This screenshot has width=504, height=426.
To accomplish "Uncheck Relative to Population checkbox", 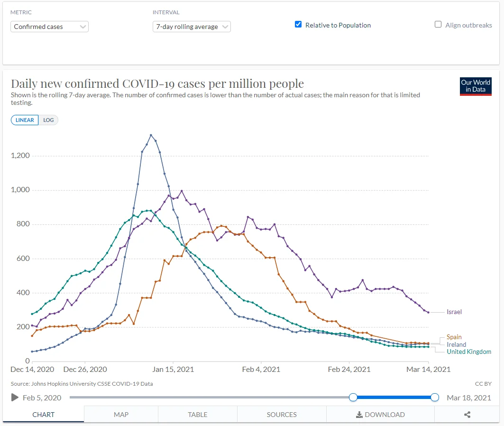I will (298, 25).
